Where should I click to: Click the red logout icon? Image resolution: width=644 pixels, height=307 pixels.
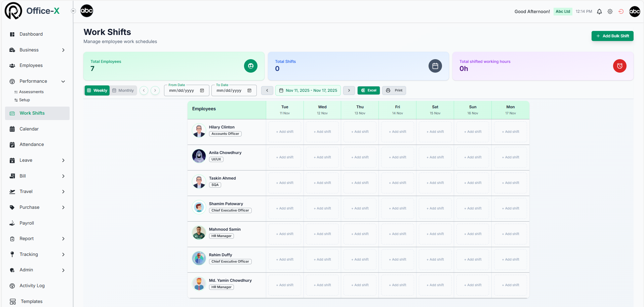pos(621,12)
